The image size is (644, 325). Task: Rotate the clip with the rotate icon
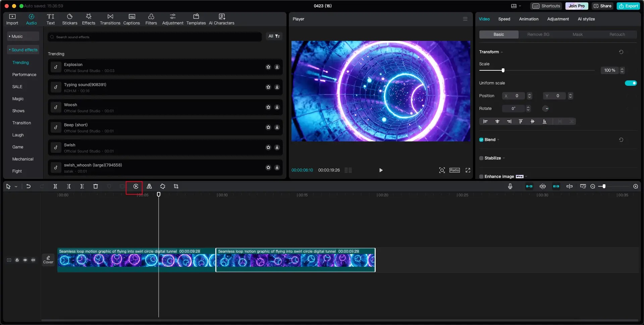(x=163, y=186)
